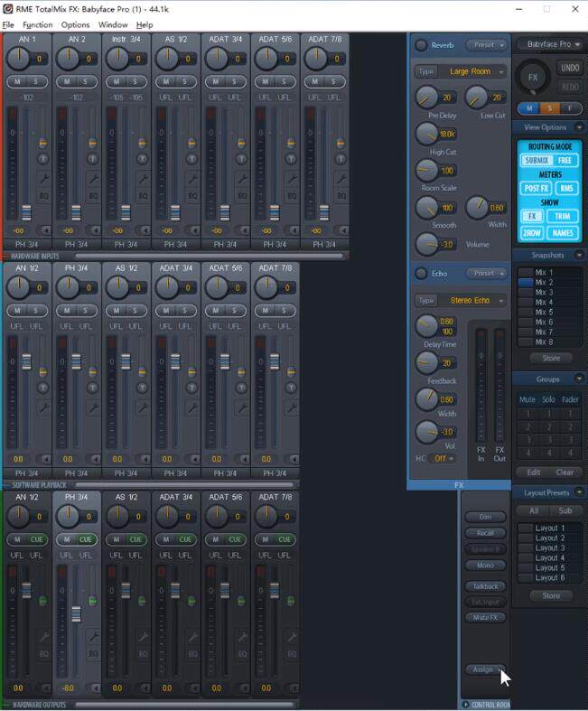The height and width of the screenshot is (711, 588).
Task: Open the Babyface Pro device dropdown
Action: [550, 44]
